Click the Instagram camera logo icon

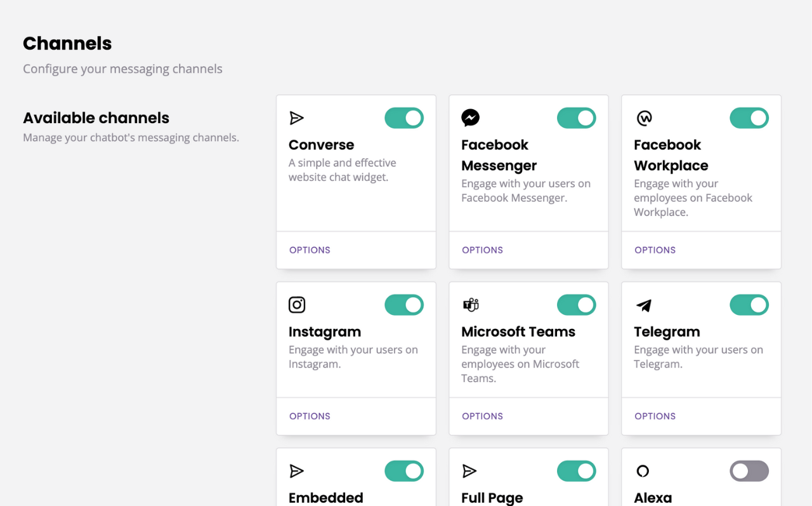(297, 305)
